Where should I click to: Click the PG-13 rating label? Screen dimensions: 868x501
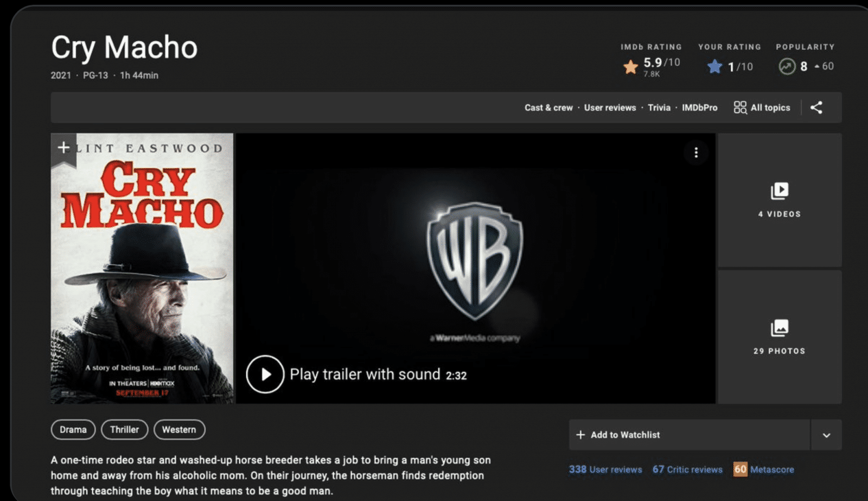click(x=95, y=75)
